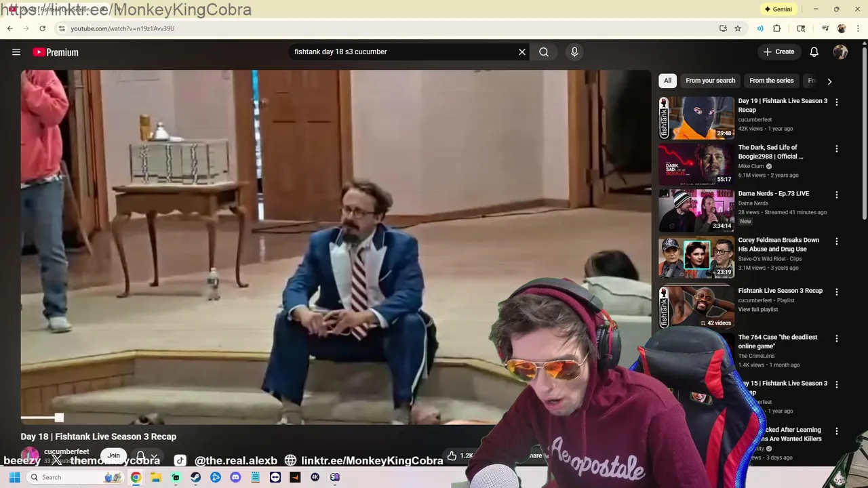
Task: Clear the YouTube search box text
Action: (522, 52)
